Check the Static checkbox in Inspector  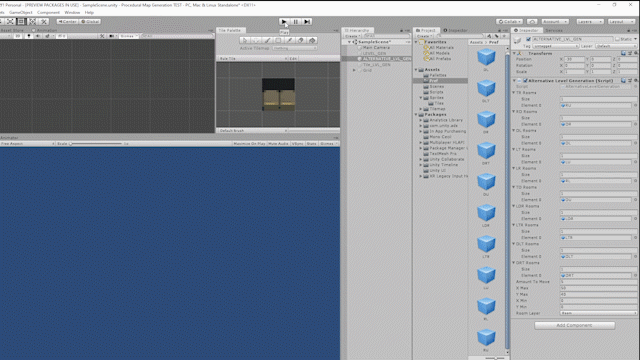click(x=618, y=39)
